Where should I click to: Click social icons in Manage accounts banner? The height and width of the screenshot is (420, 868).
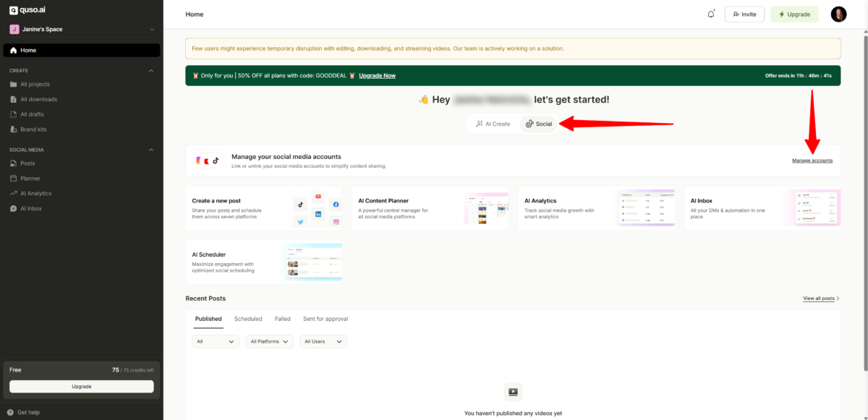(208, 160)
